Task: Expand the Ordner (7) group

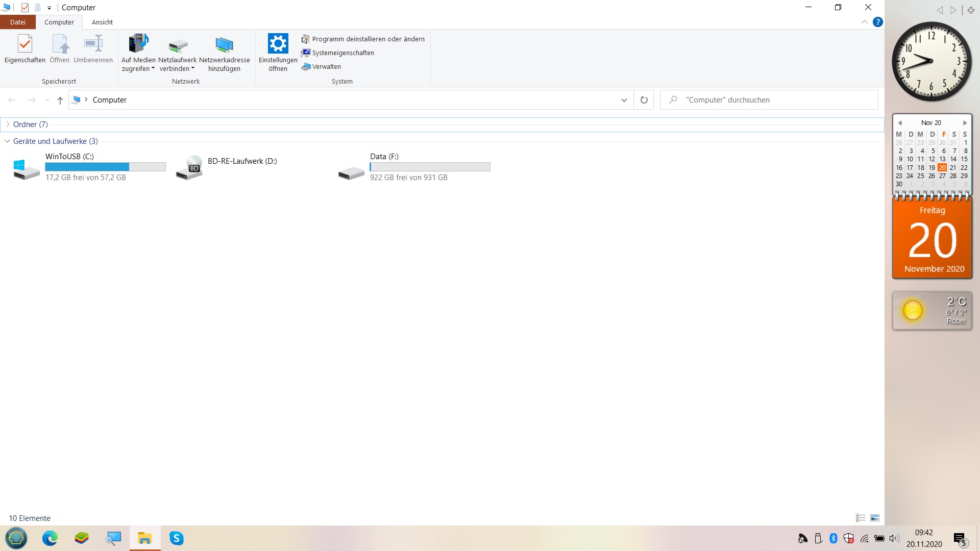Action: pos(8,124)
